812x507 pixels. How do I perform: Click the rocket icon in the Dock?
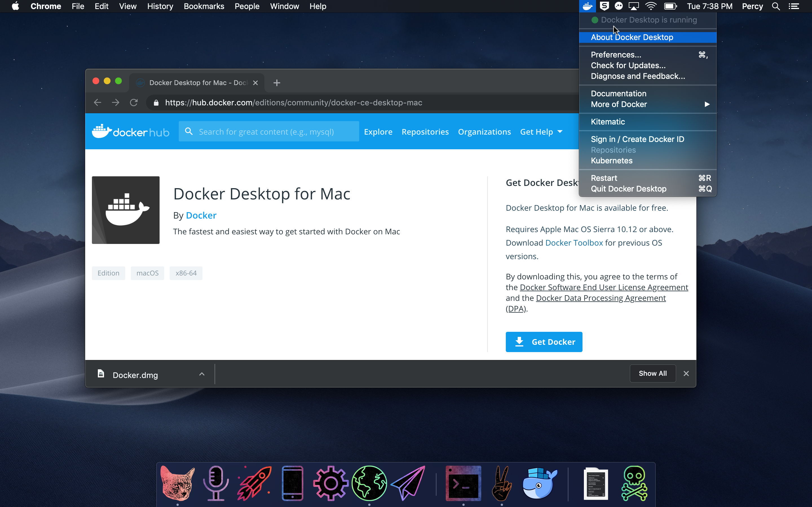[254, 483]
